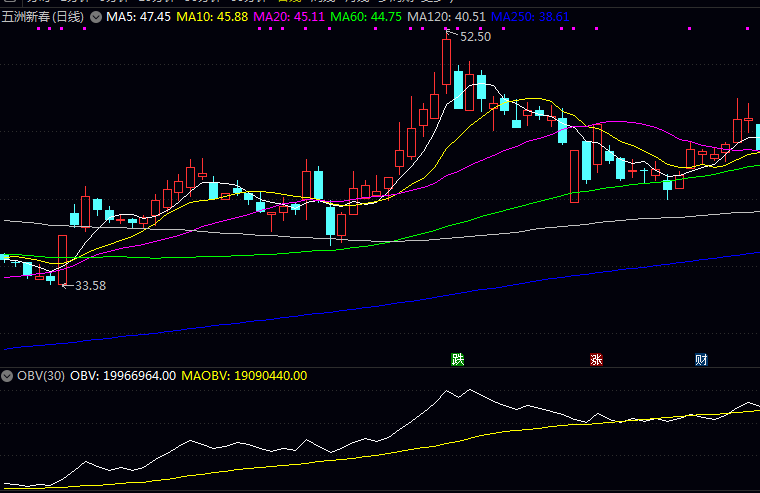
Task: Click the 52.50 high price marker
Action: point(475,37)
